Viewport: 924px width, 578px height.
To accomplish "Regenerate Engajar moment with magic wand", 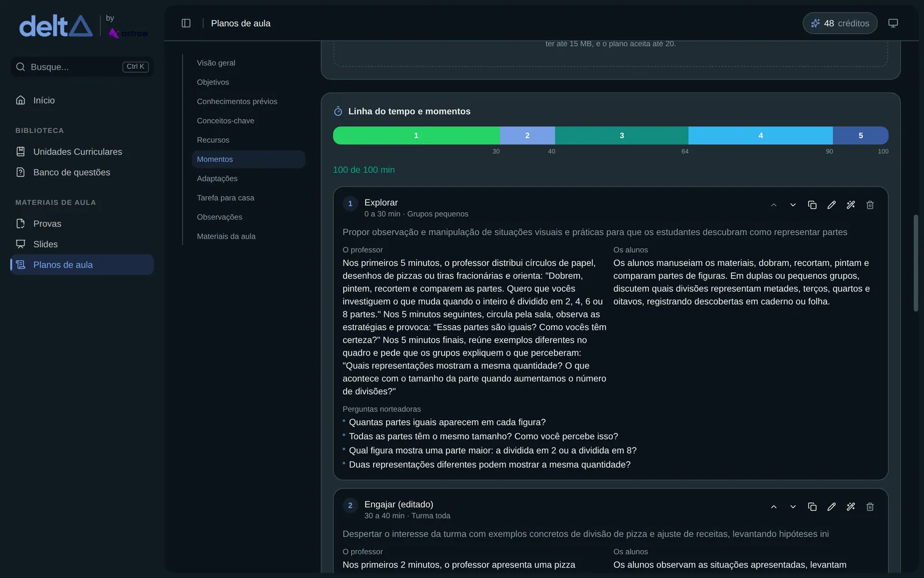I will [x=851, y=507].
